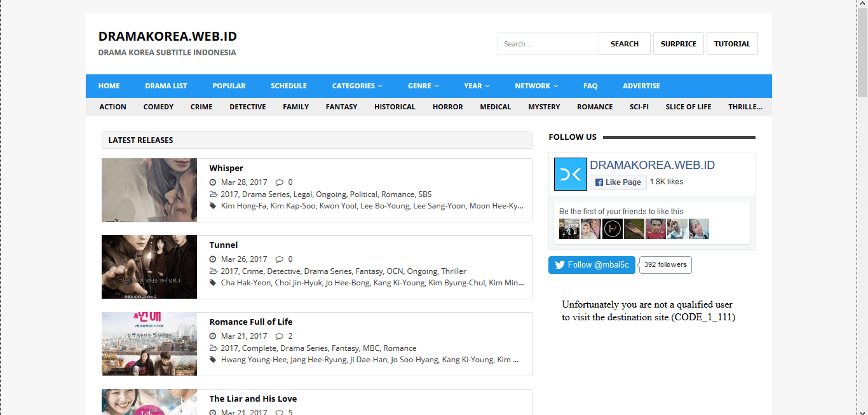Open the Popular menu item

tap(229, 86)
